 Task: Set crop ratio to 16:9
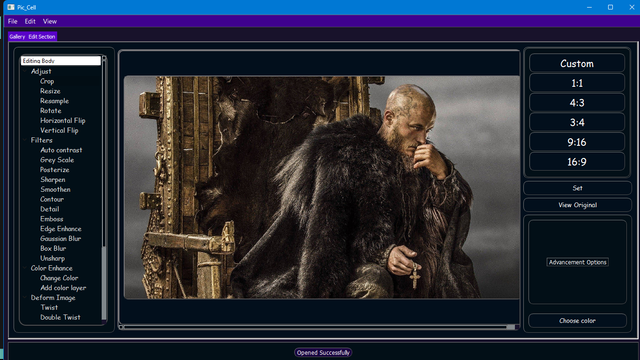pyautogui.click(x=577, y=162)
